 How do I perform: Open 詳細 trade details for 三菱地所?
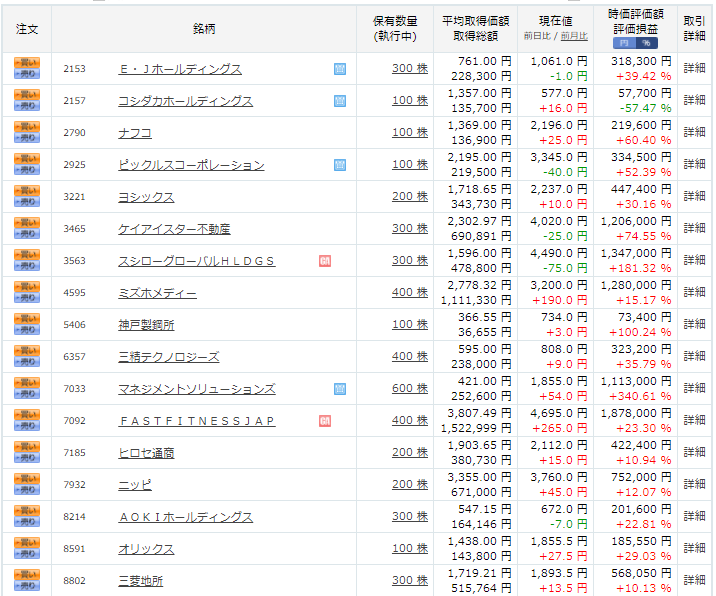(695, 580)
